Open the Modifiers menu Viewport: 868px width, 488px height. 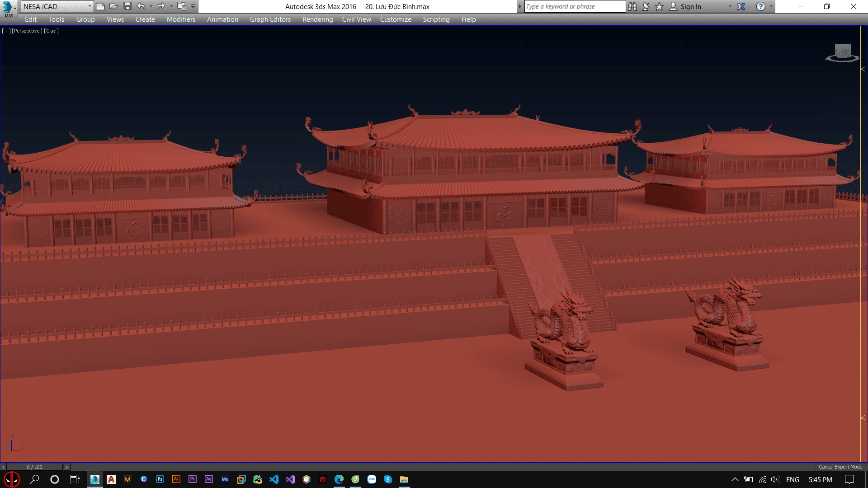[x=181, y=19]
